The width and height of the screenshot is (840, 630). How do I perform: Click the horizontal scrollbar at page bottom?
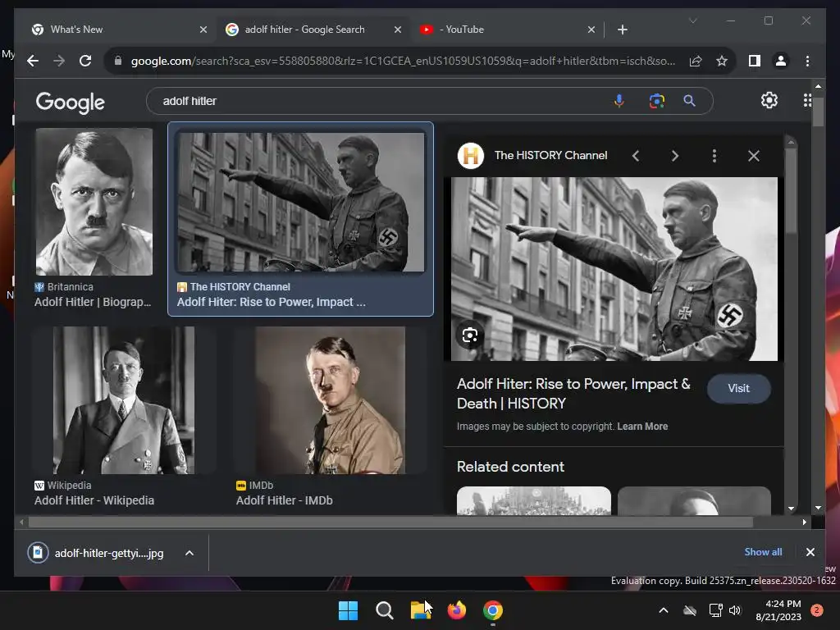point(391,522)
